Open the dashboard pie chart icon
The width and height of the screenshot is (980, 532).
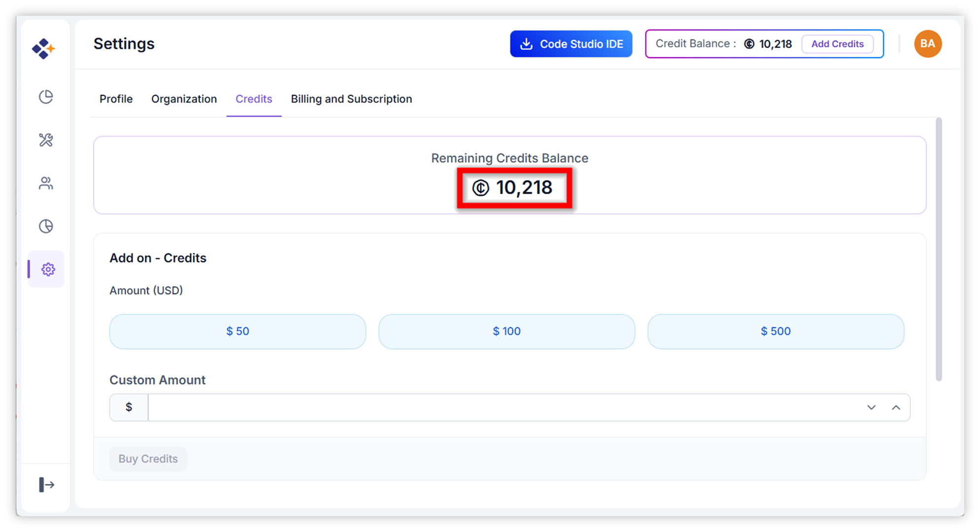[x=46, y=97]
